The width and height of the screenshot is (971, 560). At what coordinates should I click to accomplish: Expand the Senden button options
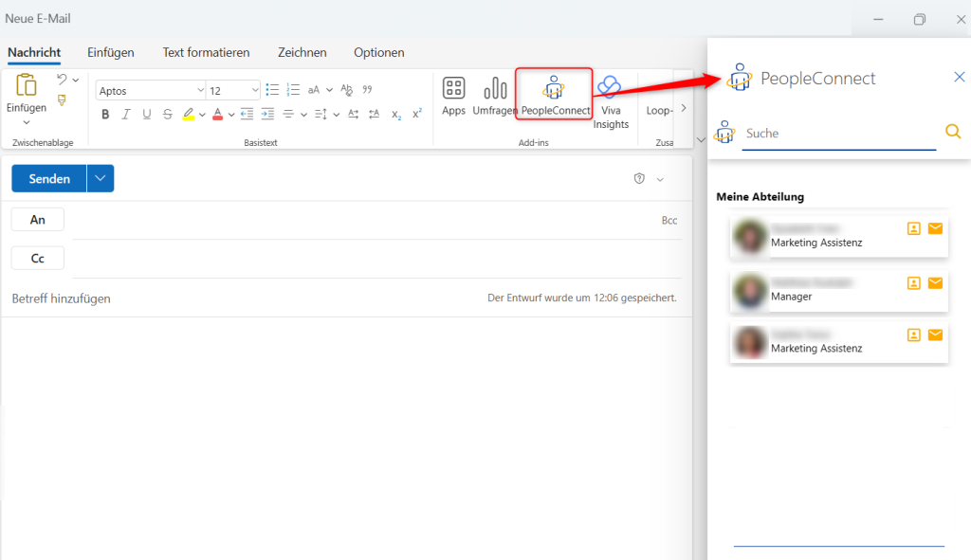pos(100,178)
